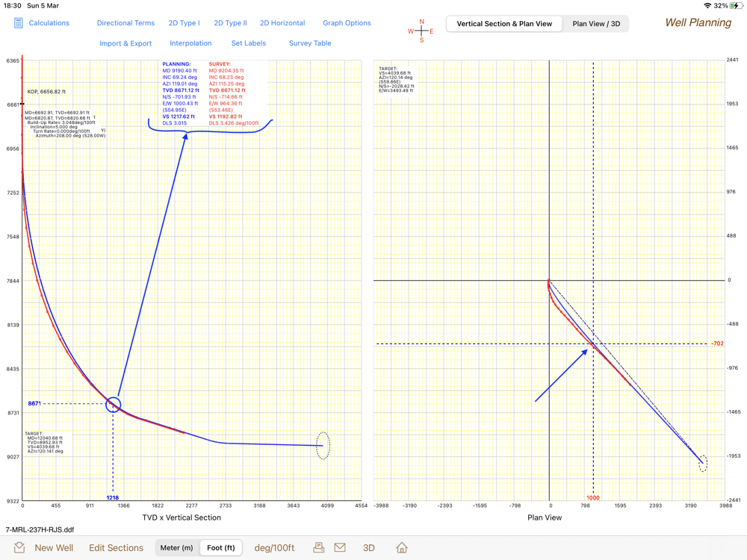Tap the blue circled point on trajectory
Screen dimensions: 747x560
pos(113,404)
